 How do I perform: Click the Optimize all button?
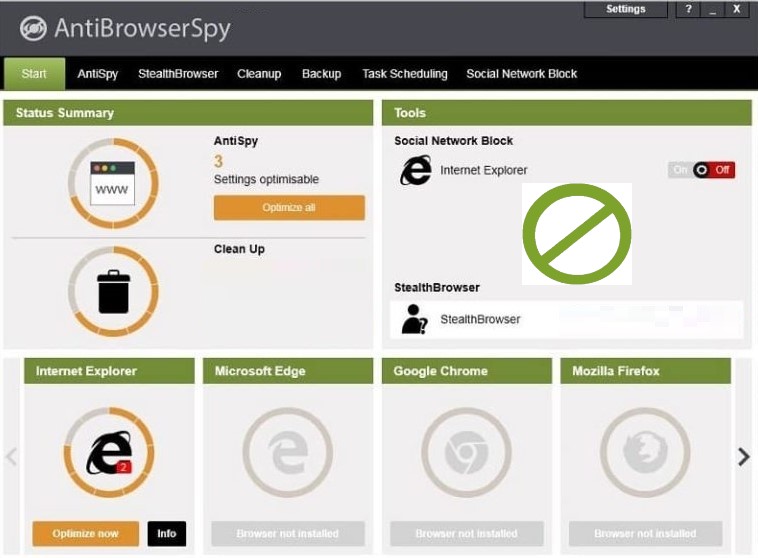tap(289, 208)
